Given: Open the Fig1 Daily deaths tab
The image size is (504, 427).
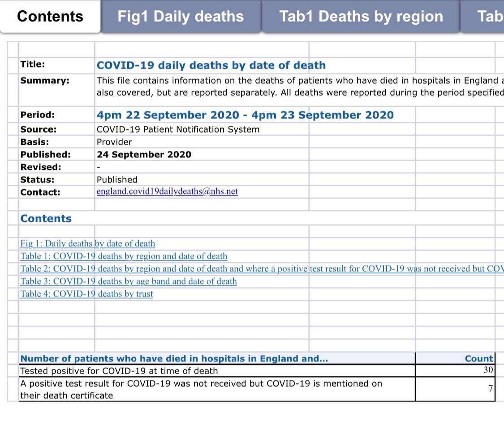Looking at the screenshot, I should (x=181, y=17).
